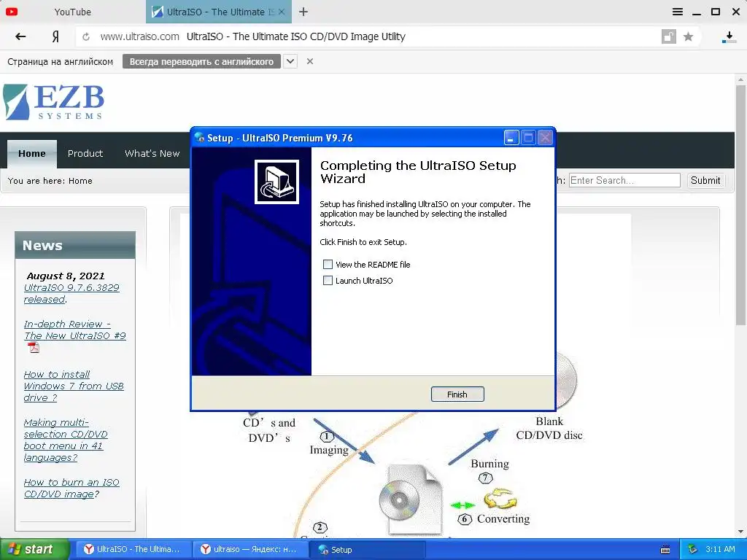Open How to install Windows 7 from USB link

74,386
